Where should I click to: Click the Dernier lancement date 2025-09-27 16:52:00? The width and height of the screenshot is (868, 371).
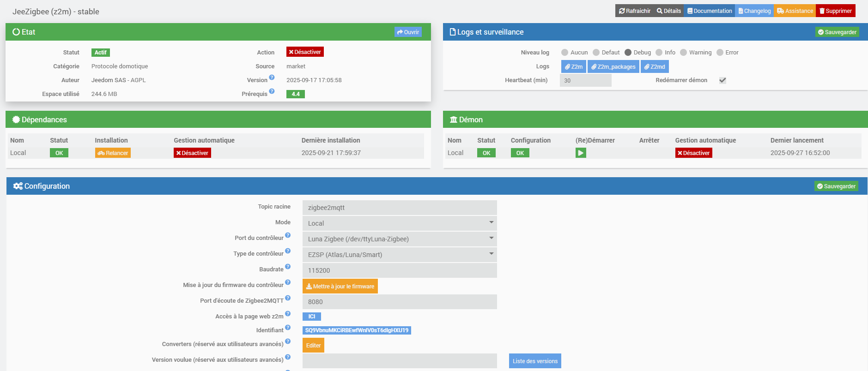[800, 153]
